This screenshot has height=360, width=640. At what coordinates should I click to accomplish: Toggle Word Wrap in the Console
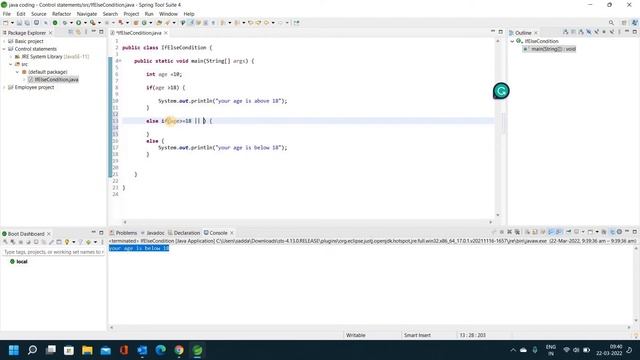tap(543, 232)
